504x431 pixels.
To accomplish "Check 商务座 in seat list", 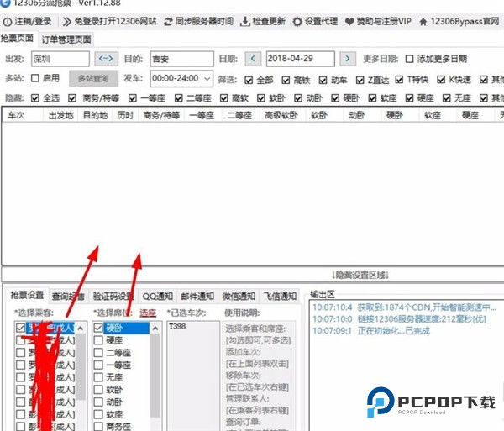I will click(98, 427).
